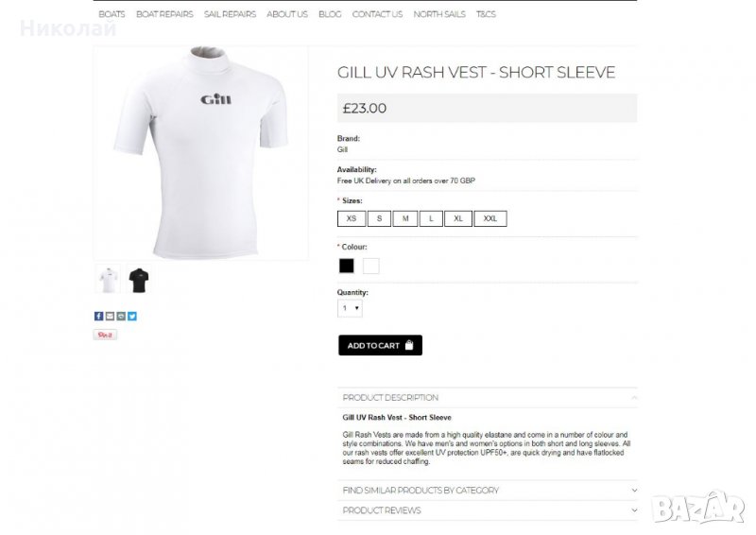The height and width of the screenshot is (535, 756).
Task: Open the Boat Repairs menu item
Action: pos(164,14)
